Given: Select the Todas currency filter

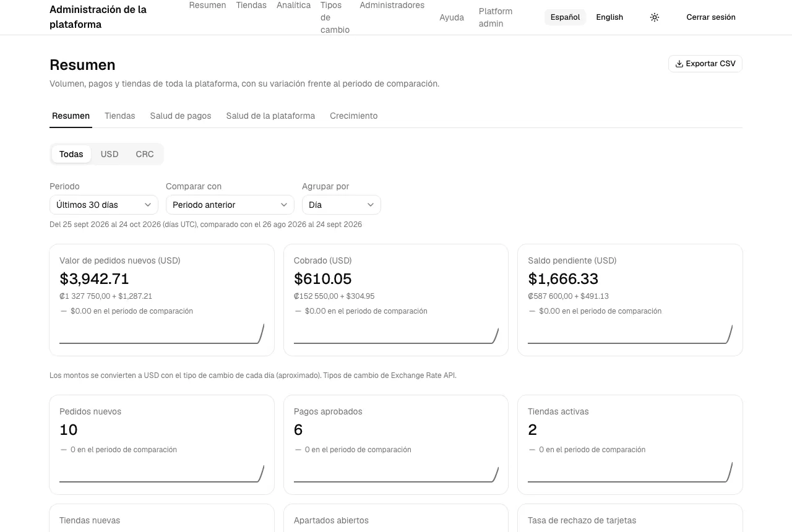Looking at the screenshot, I should (71, 154).
